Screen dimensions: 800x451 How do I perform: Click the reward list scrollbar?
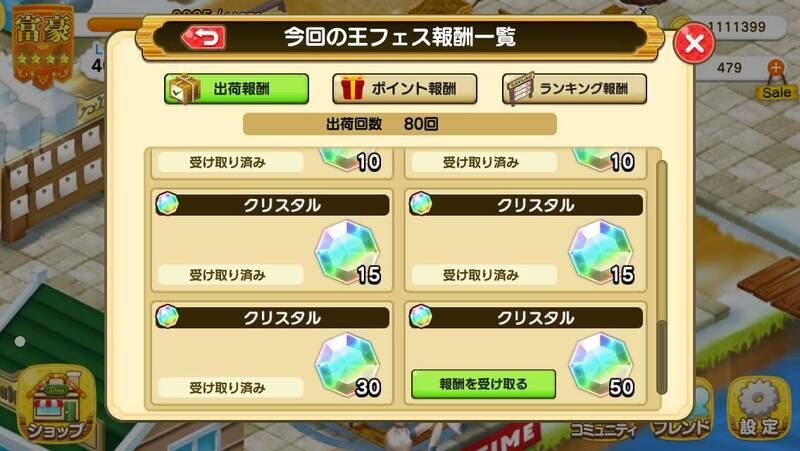pyautogui.click(x=662, y=277)
